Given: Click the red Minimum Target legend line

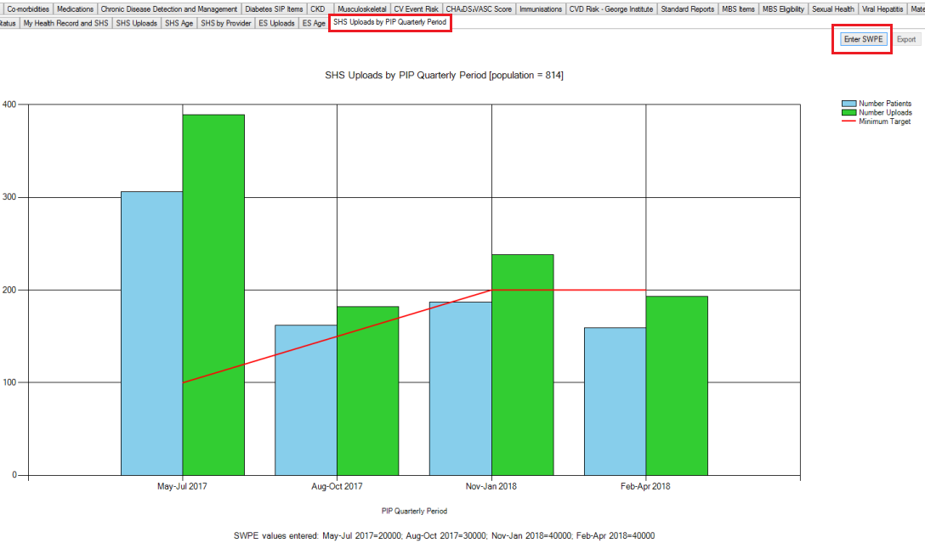Looking at the screenshot, I should [848, 122].
